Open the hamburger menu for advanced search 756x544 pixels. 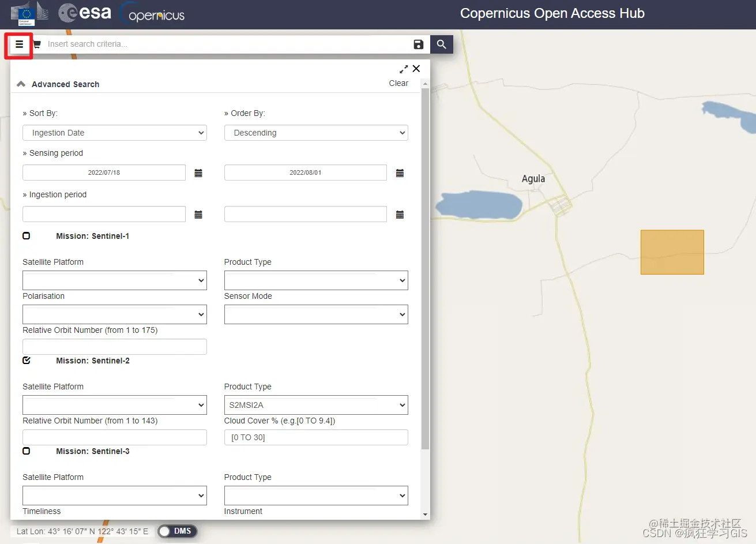19,44
